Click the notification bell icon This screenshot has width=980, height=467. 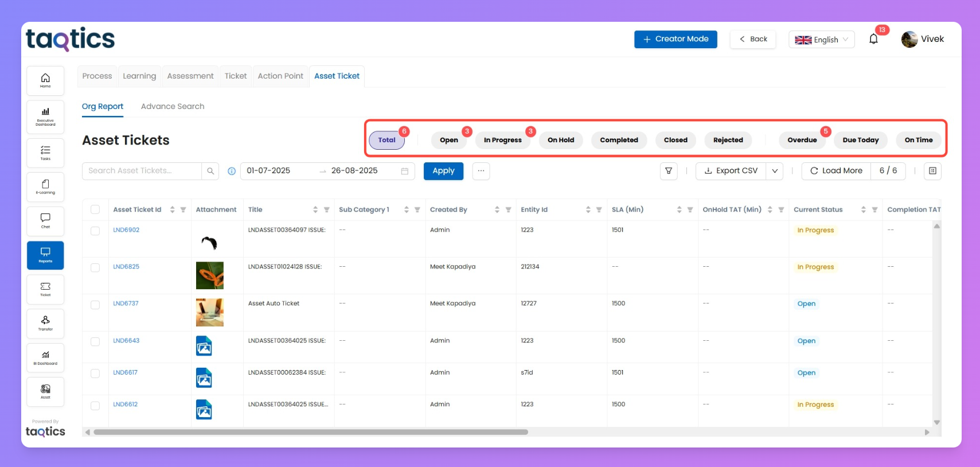pos(873,39)
